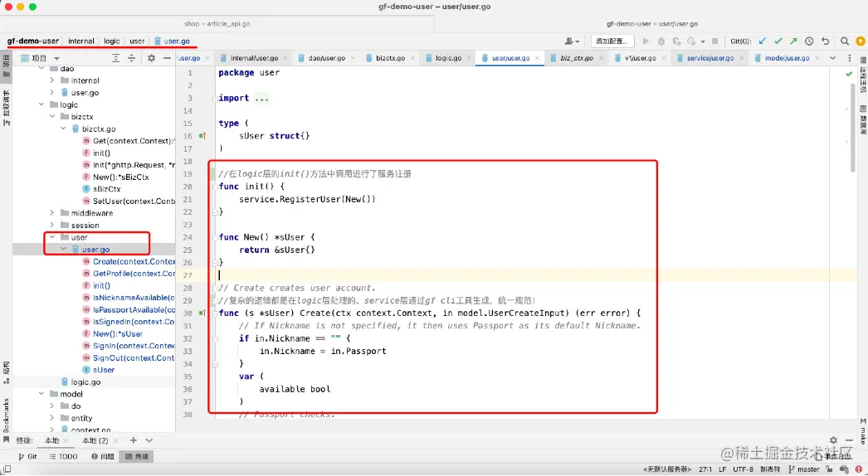Click the red error notification icon

pyautogui.click(x=861, y=469)
